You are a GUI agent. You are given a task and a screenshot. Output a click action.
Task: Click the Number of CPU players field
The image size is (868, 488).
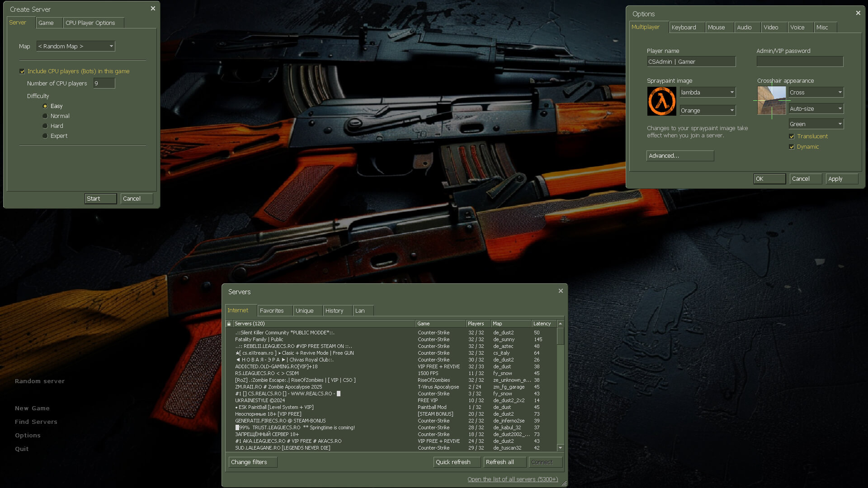(x=104, y=83)
